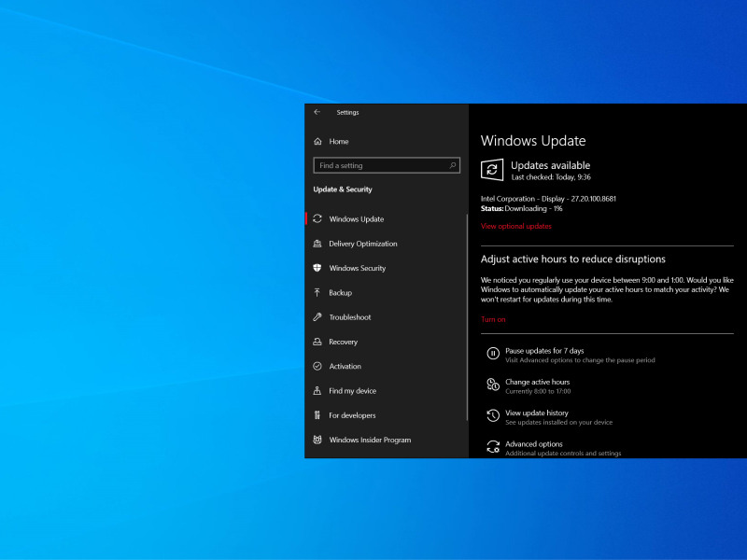This screenshot has height=560, width=747.
Task: Click the clock icon for Change active hours
Action: tap(493, 385)
